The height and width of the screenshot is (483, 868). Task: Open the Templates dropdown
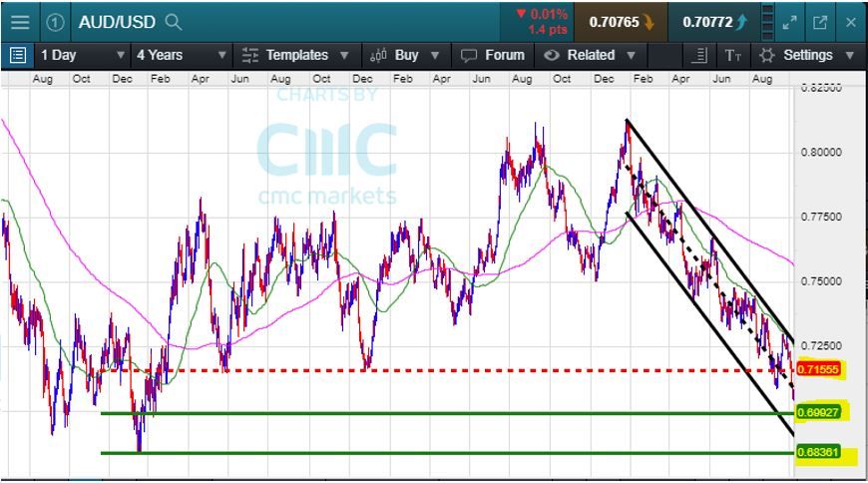296,56
